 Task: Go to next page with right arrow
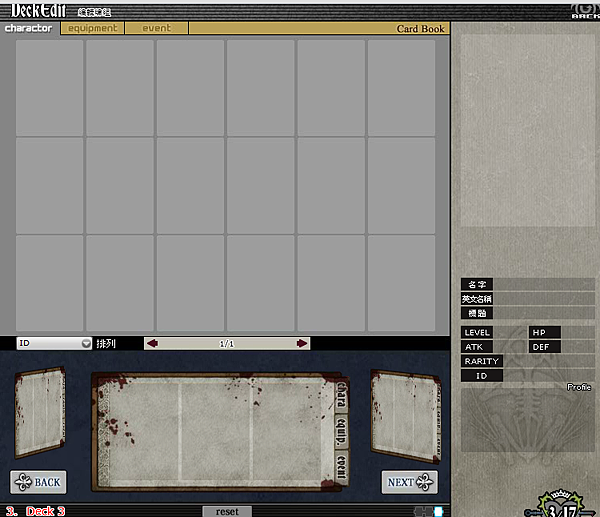click(302, 343)
